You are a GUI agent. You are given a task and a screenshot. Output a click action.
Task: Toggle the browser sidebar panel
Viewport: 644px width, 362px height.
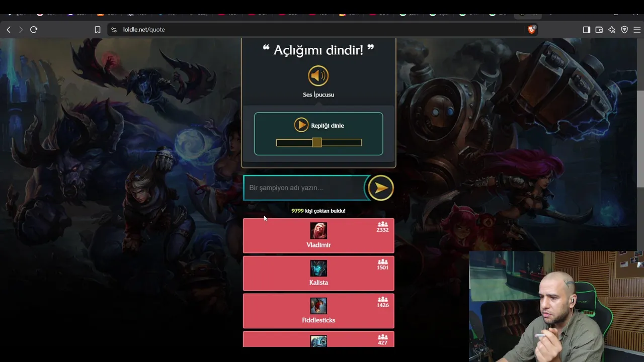[x=587, y=30]
